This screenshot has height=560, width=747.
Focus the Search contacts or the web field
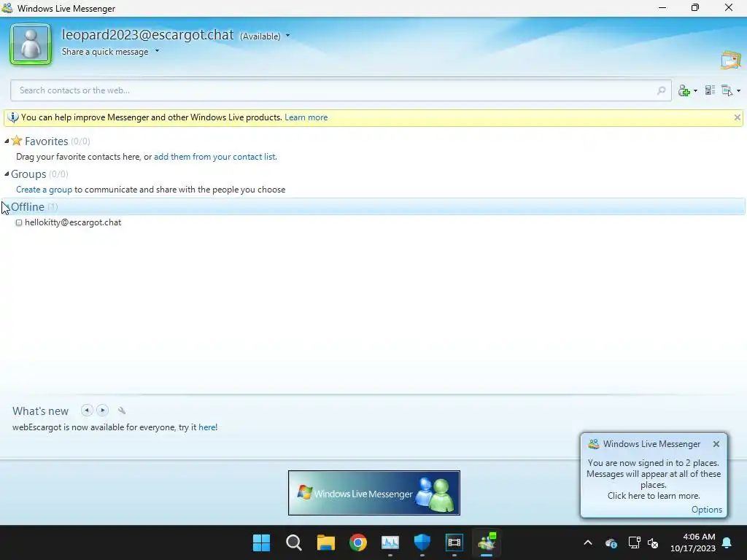tap(341, 90)
